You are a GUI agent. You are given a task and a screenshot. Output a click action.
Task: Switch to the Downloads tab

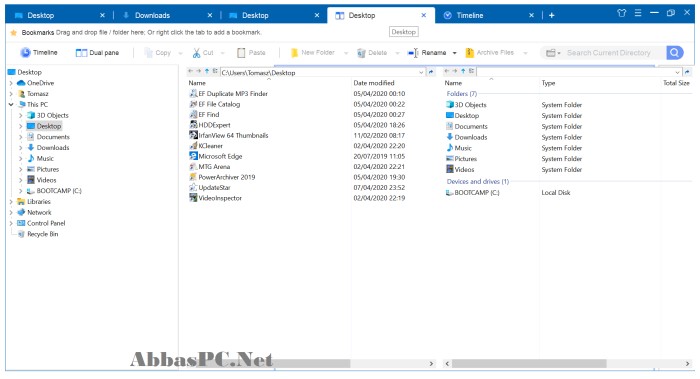click(x=166, y=15)
